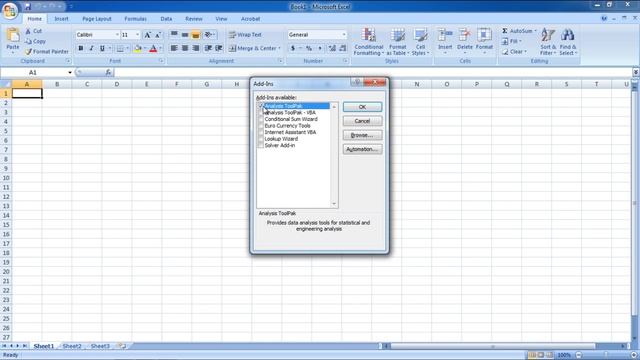Click the formula bar input
Viewport: 640px width, 360px height.
click(373, 72)
